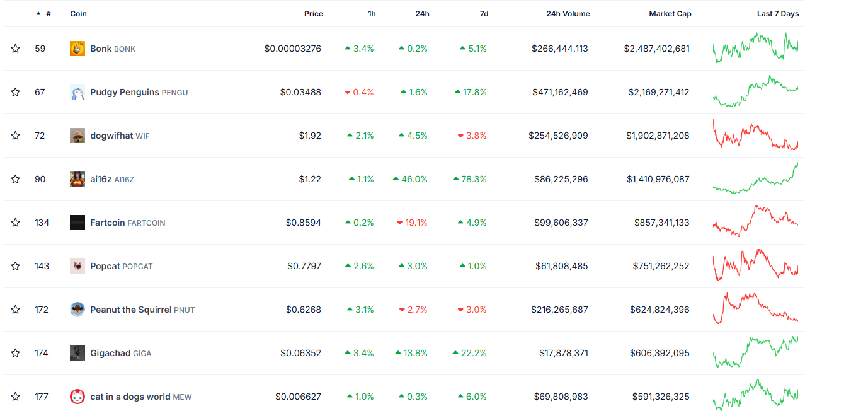
Task: Click the dogwifhat coin logo
Action: [x=77, y=136]
